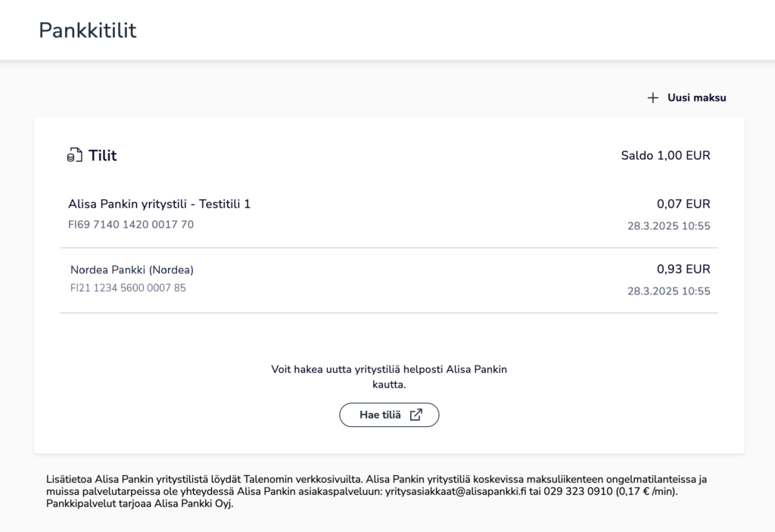Click the yritysasiakkaat@alisapankki.fi email address
775x532 pixels.
[456, 491]
